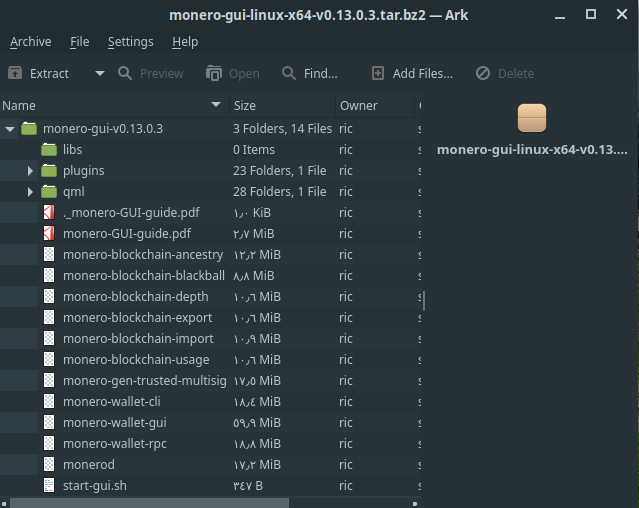The image size is (639, 508).
Task: Select the plugins folder icon
Action: click(x=49, y=171)
